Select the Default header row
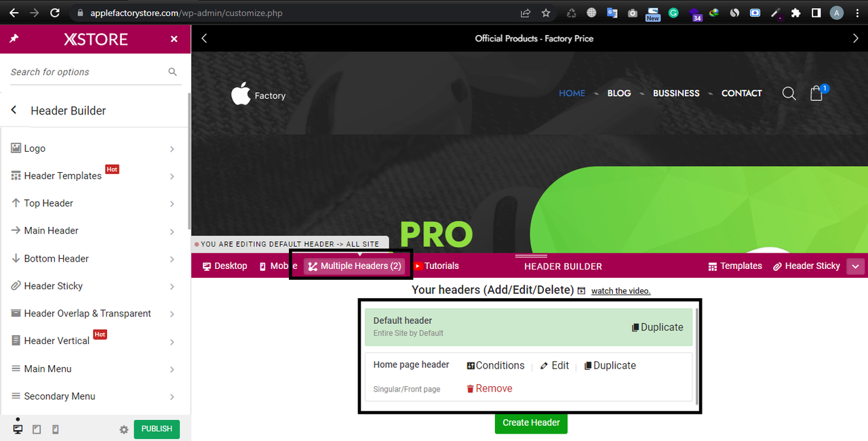Viewport: 868px width, 441px height. pos(529,327)
